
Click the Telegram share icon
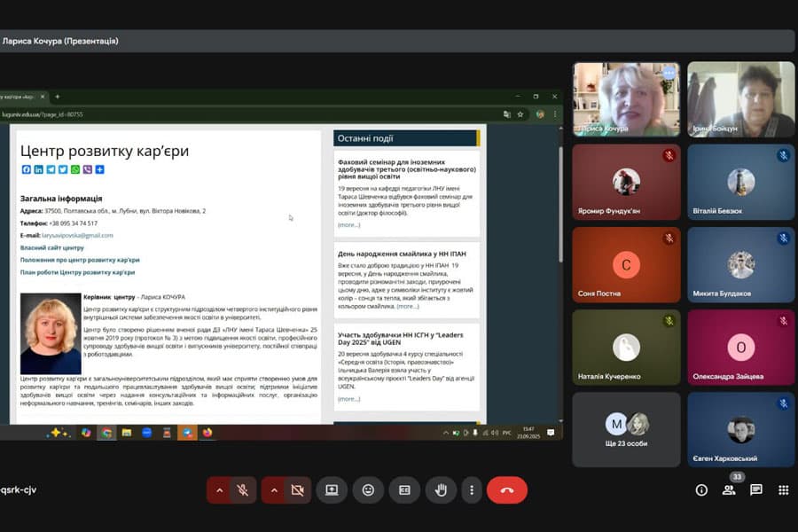51,169
